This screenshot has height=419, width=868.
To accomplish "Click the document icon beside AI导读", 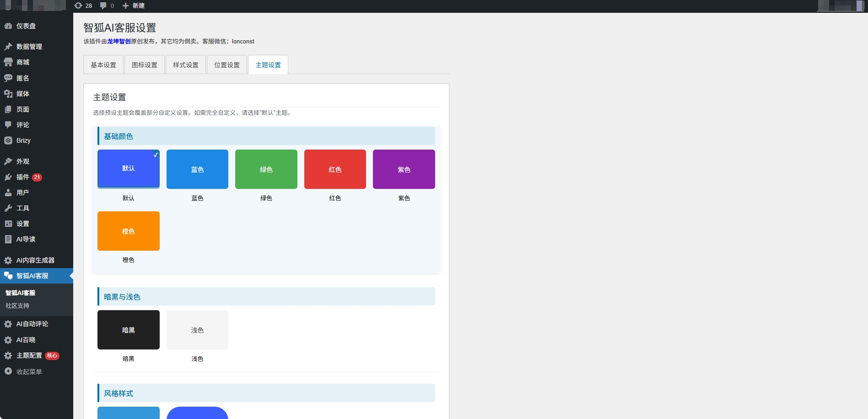I will click(x=8, y=239).
